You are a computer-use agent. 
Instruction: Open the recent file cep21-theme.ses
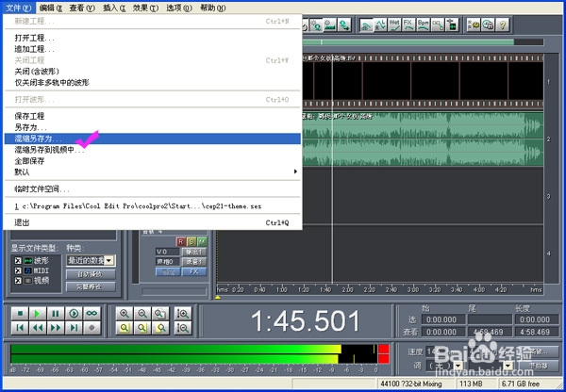tap(152, 206)
